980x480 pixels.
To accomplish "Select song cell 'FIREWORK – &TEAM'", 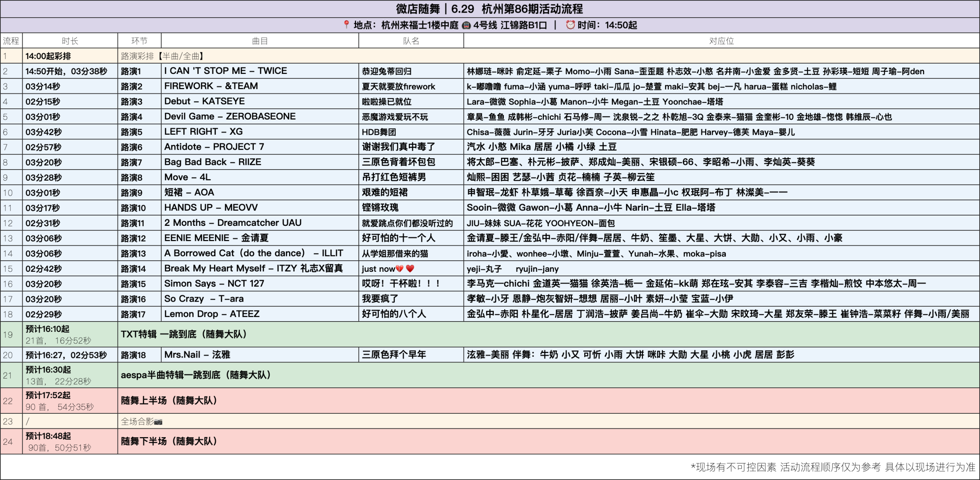I will click(x=260, y=86).
